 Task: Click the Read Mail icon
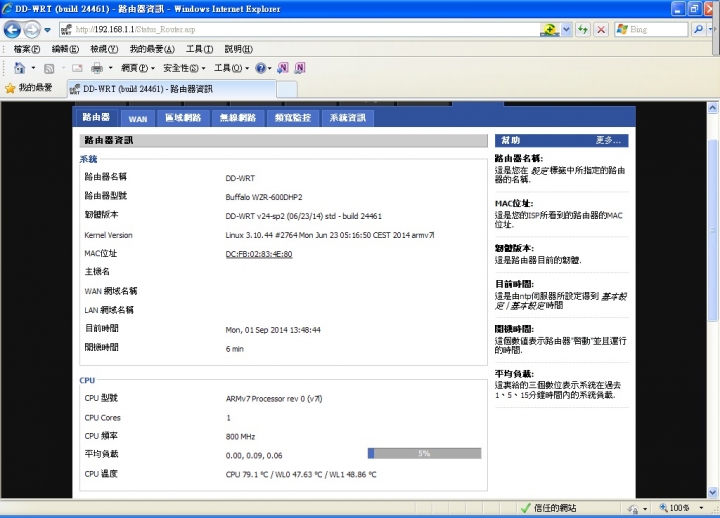point(77,68)
